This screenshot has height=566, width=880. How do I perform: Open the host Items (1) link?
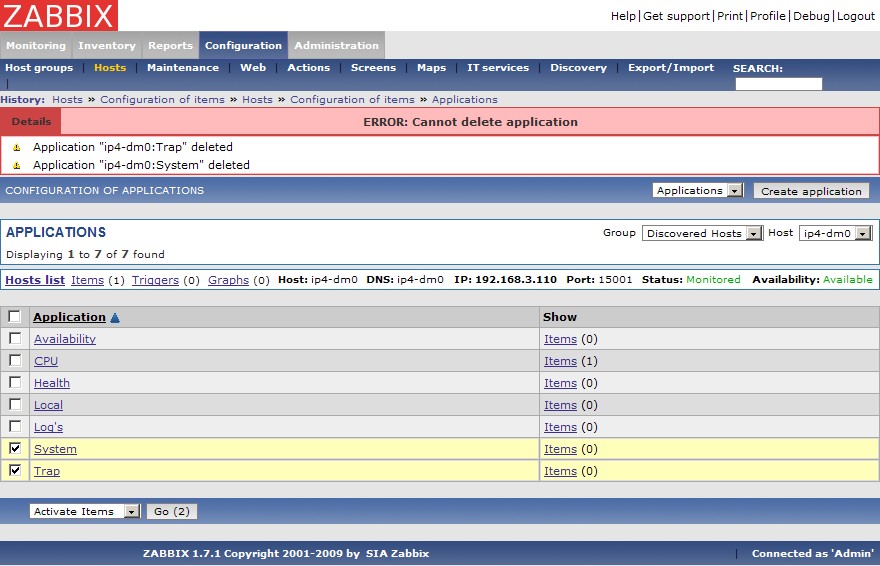click(88, 280)
